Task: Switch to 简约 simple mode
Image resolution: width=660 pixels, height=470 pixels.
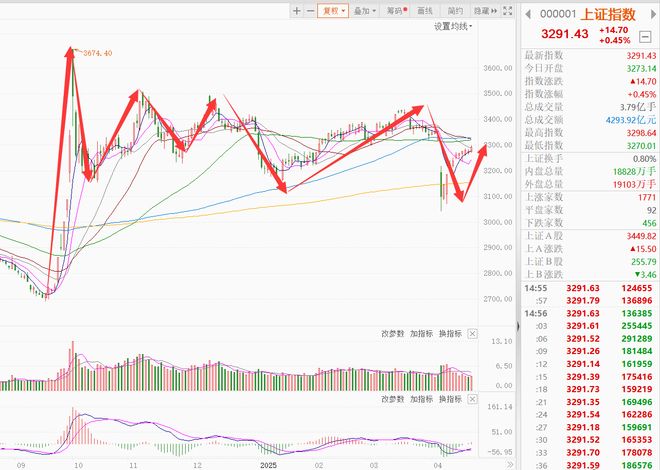Action: (x=455, y=11)
